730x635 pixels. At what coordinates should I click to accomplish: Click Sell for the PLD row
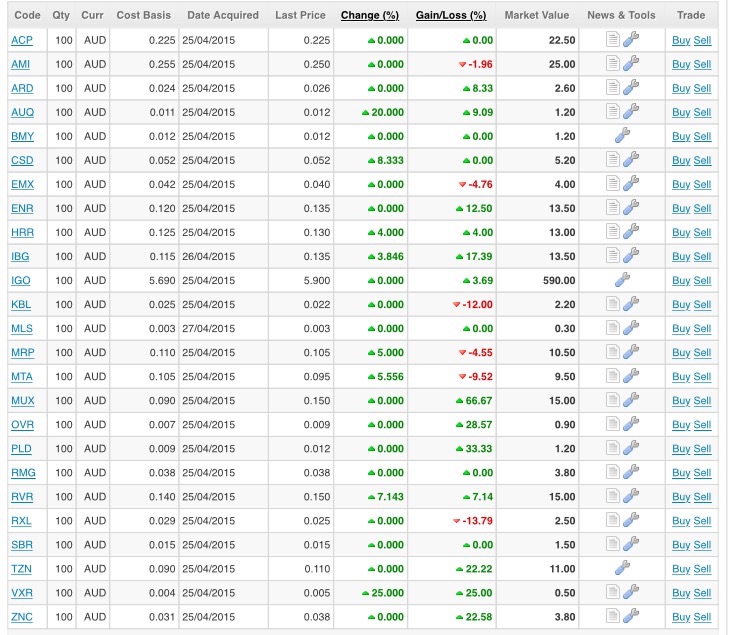point(703,449)
